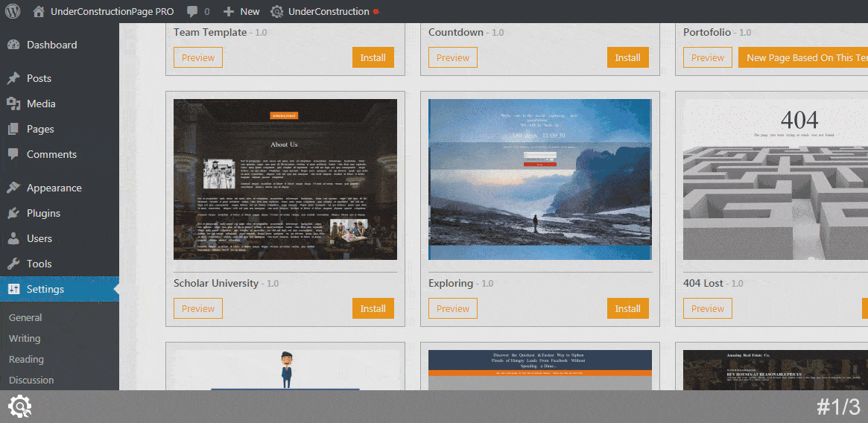868x423 pixels.
Task: Click the comments bubble icon in top bar
Action: click(193, 11)
